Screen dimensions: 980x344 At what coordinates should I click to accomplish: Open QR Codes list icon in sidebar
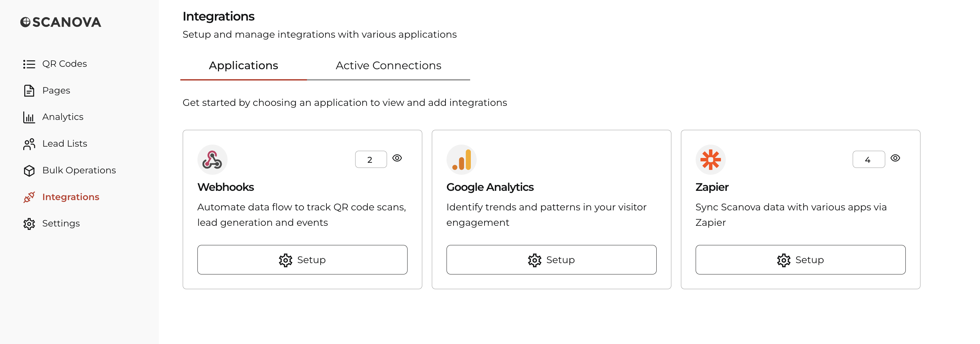click(29, 64)
